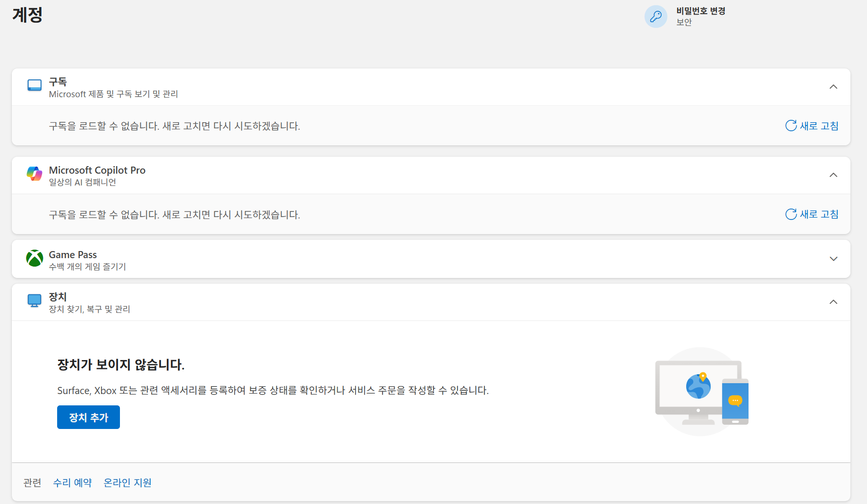This screenshot has height=504, width=867.
Task: Click '일상의 AI 컴패니언' subtitle
Action: [82, 182]
